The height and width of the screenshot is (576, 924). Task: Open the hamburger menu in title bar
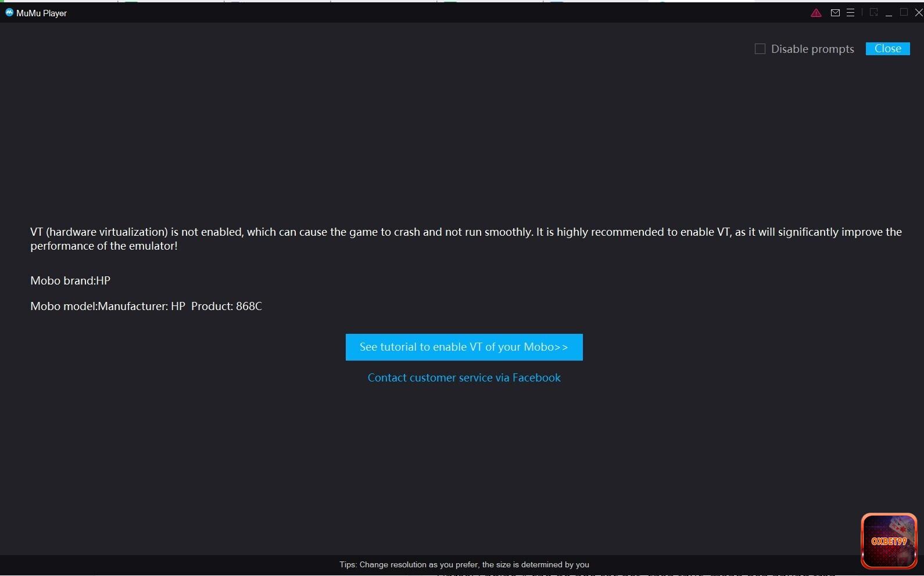tap(850, 13)
